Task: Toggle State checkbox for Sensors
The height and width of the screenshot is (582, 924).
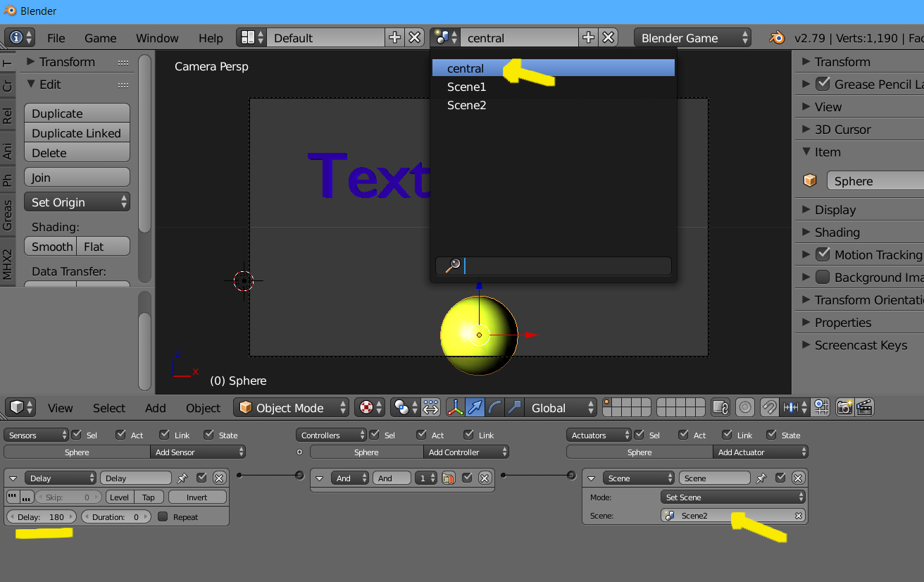Action: (209, 435)
